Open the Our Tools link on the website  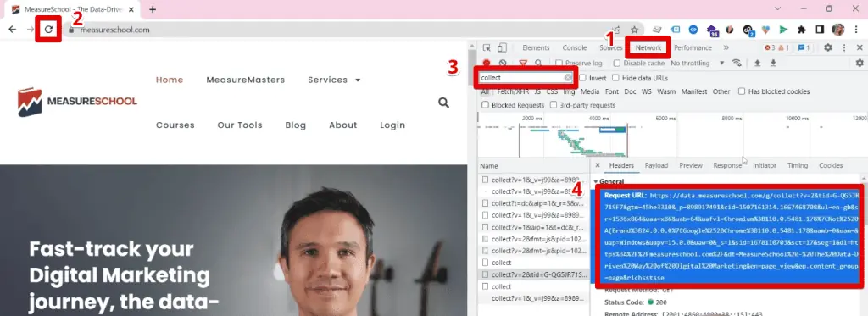coord(240,125)
